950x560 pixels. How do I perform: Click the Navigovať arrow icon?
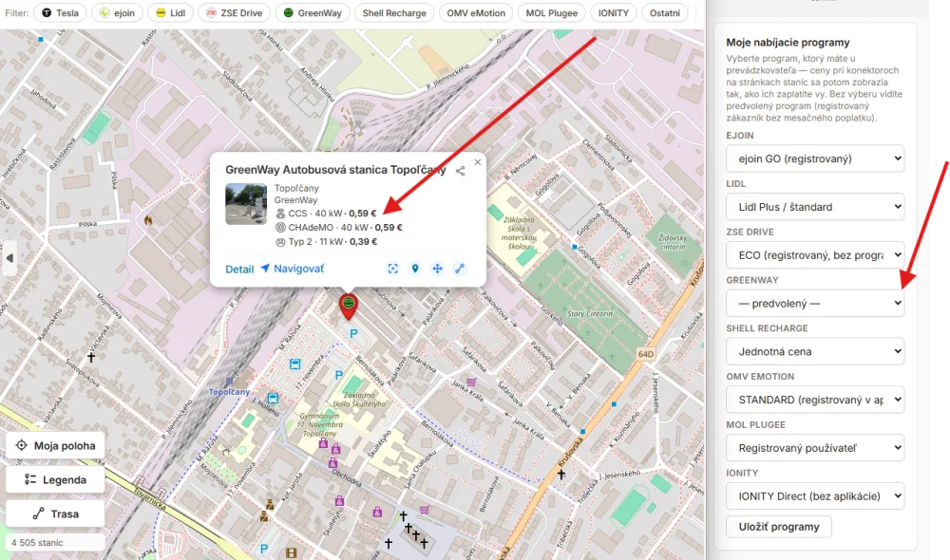click(265, 269)
